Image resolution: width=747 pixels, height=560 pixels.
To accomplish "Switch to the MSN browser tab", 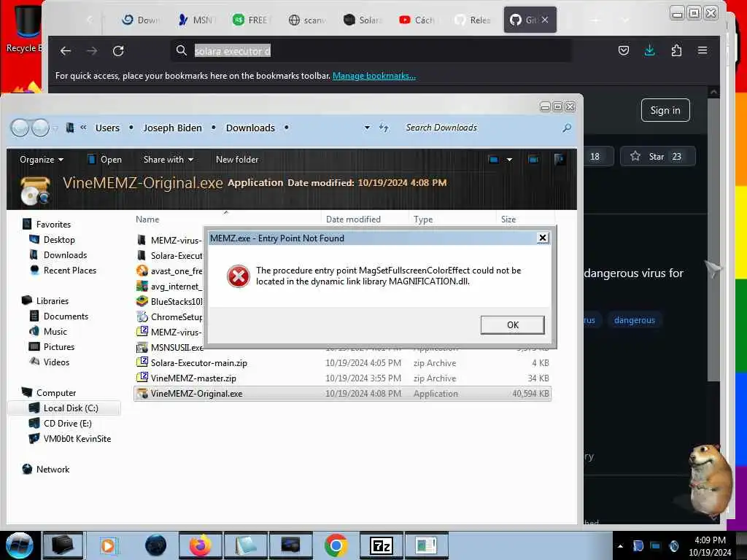I will [x=196, y=20].
